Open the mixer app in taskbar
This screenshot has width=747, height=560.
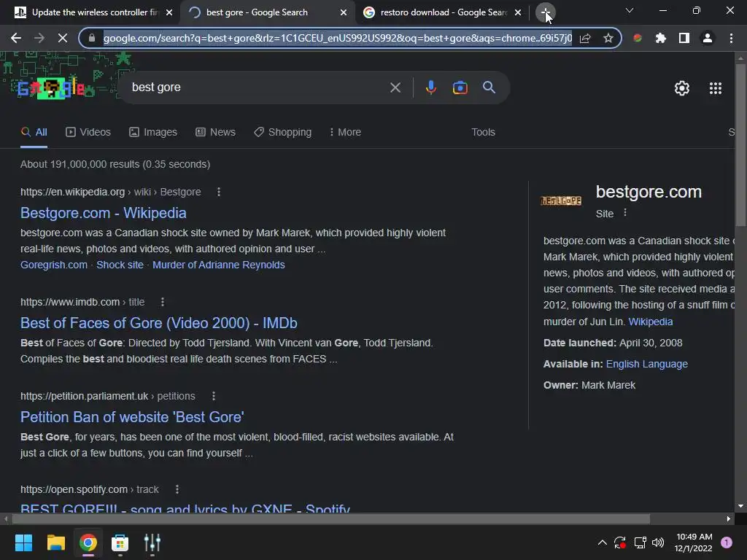(152, 542)
